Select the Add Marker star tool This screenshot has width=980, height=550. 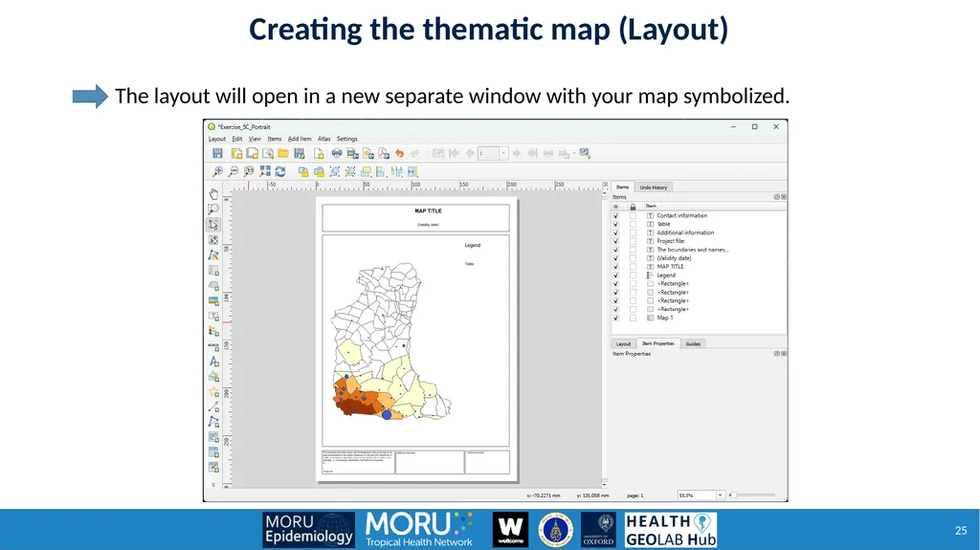click(x=213, y=392)
